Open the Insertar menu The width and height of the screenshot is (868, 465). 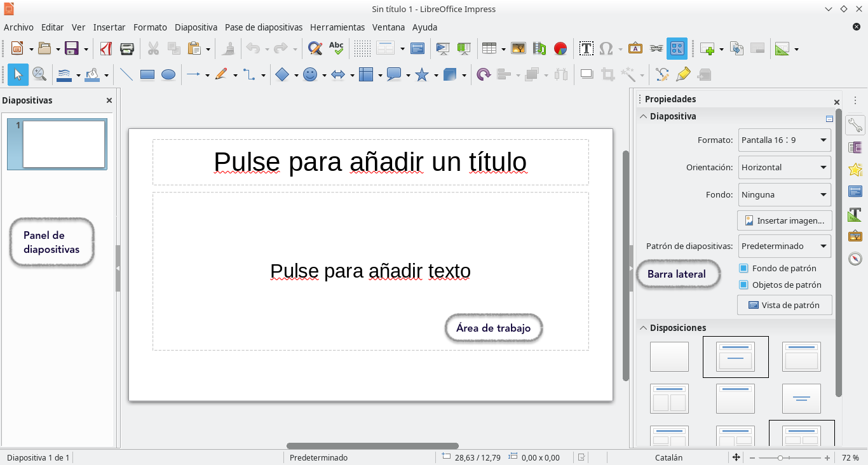click(x=109, y=27)
